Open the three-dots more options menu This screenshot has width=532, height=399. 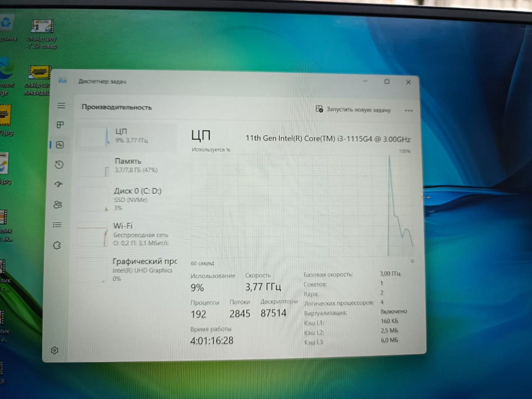[x=409, y=111]
